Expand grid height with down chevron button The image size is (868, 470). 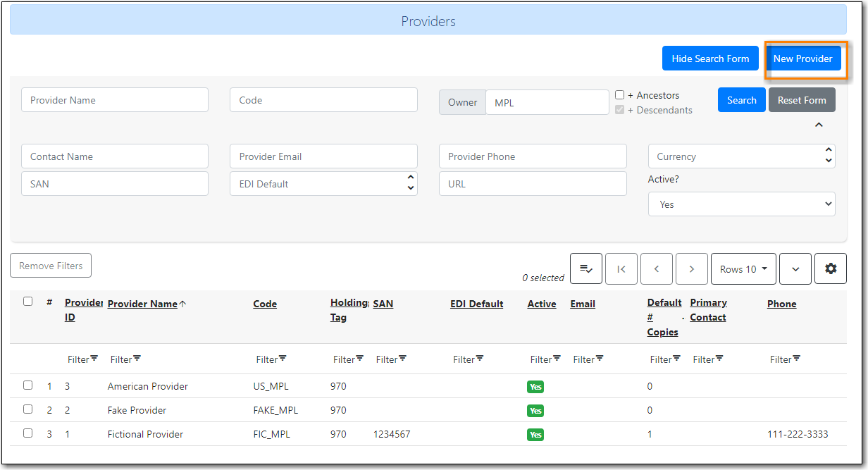795,268
